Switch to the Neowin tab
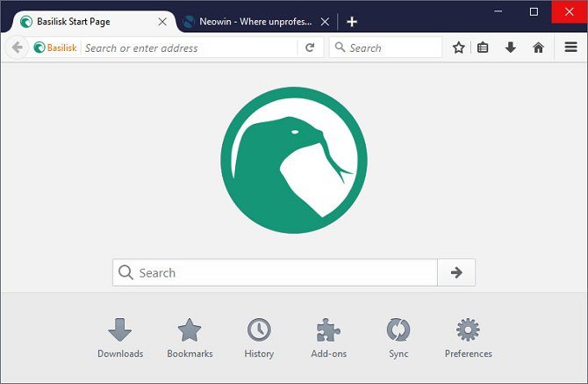The height and width of the screenshot is (384, 588). (255, 22)
